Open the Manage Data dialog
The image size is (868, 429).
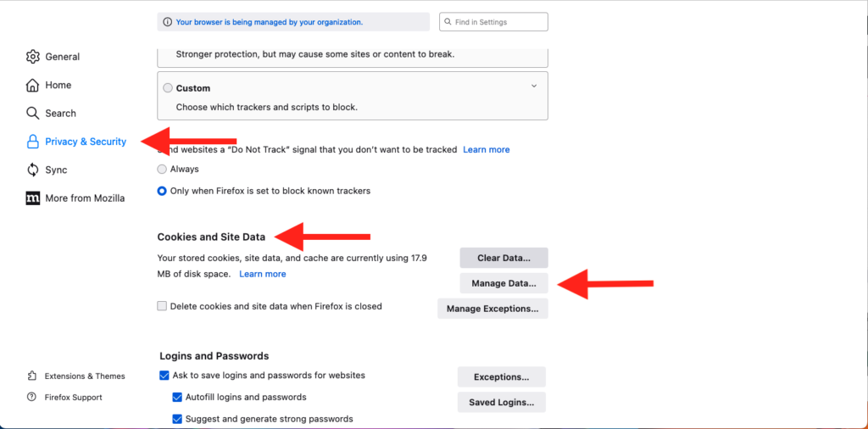pos(504,283)
